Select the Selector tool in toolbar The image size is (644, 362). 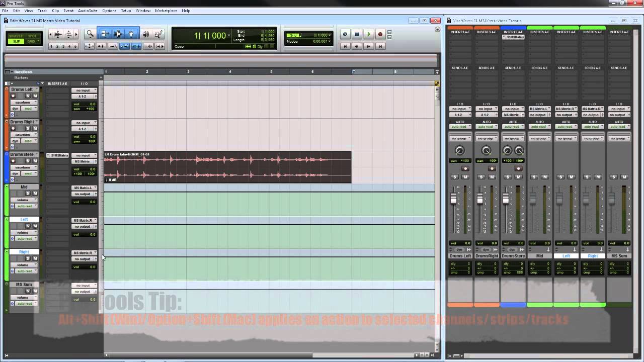118,34
